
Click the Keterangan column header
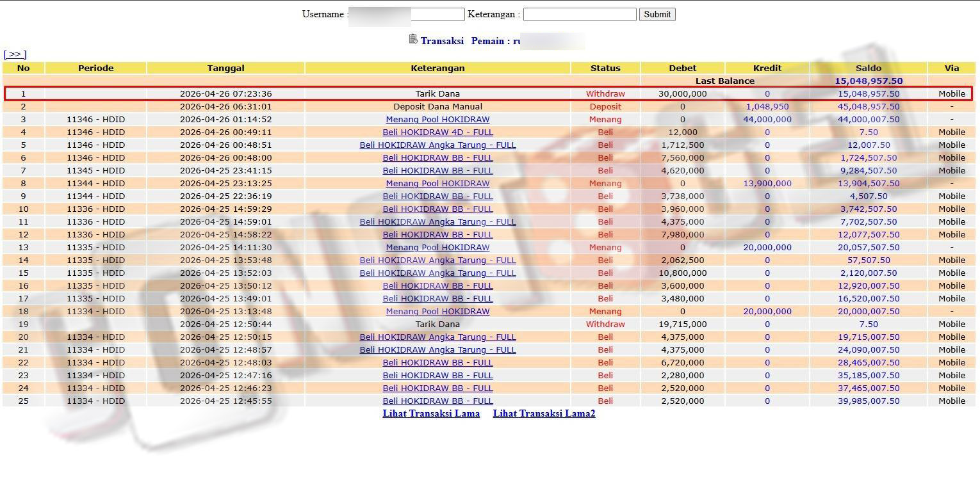click(437, 68)
